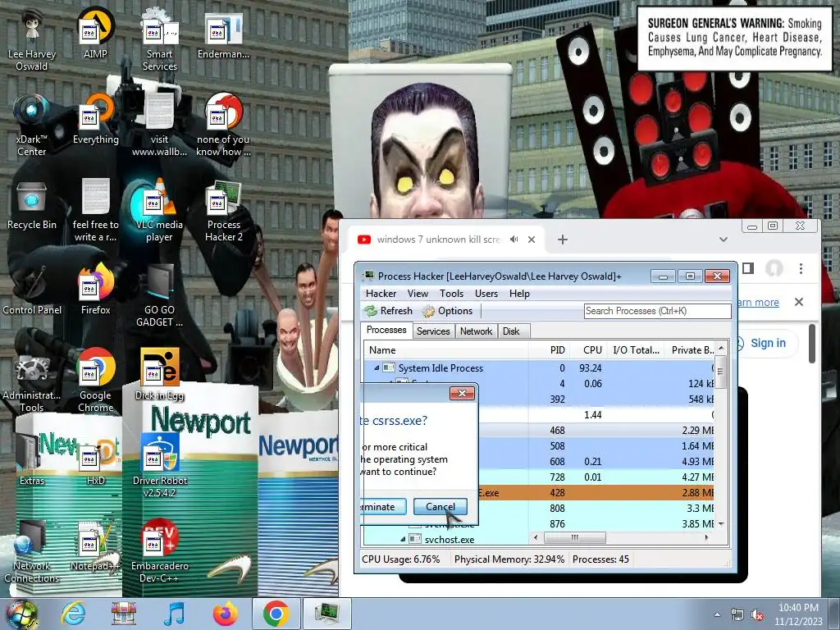Launch Embarcadero Dev-C++ shortcut
The image size is (840, 630).
coord(160,552)
